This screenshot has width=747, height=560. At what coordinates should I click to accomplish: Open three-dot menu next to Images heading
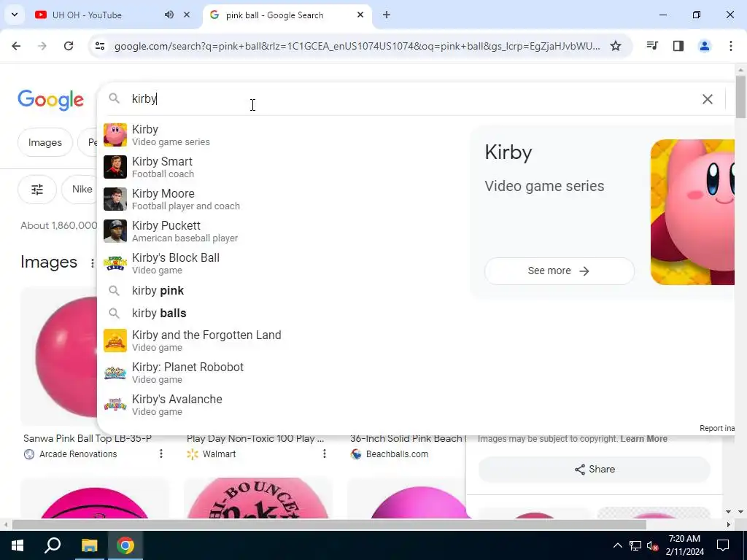[93, 262]
